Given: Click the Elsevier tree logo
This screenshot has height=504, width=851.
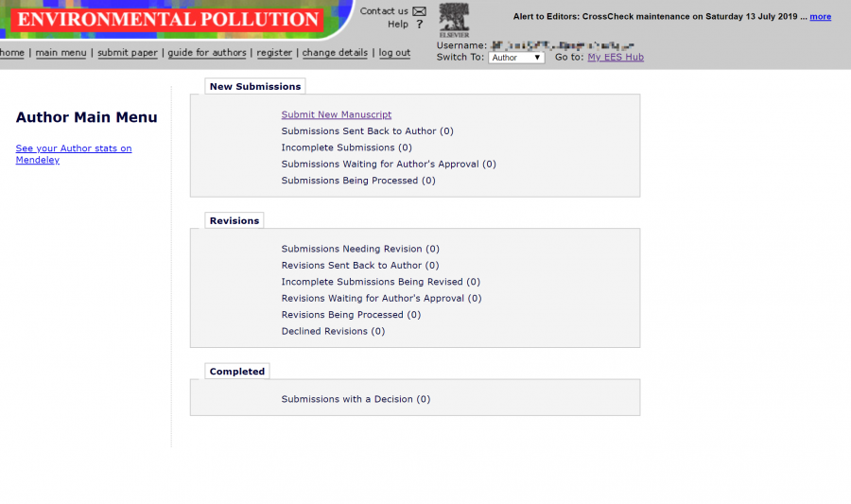Looking at the screenshot, I should [454, 20].
